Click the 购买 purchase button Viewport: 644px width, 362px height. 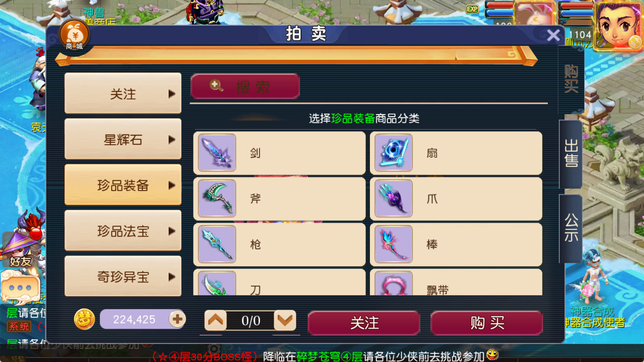487,323
